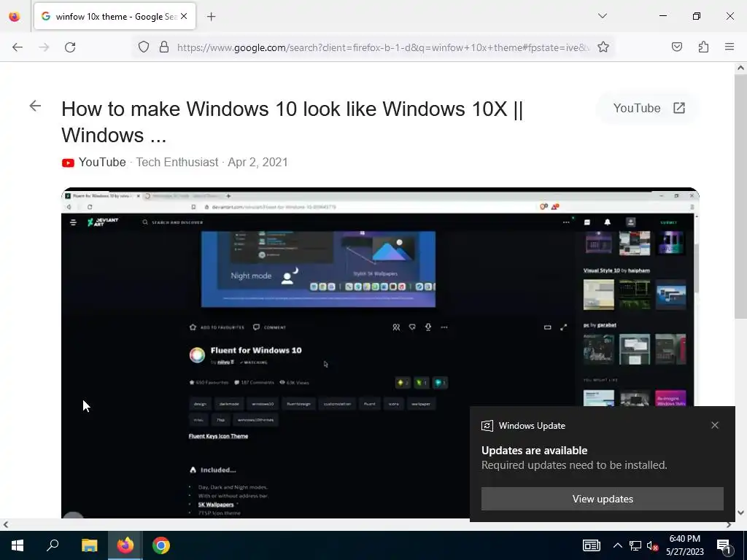Click scroll down arrow of page scrollbar
The height and width of the screenshot is (560, 747).
740,513
